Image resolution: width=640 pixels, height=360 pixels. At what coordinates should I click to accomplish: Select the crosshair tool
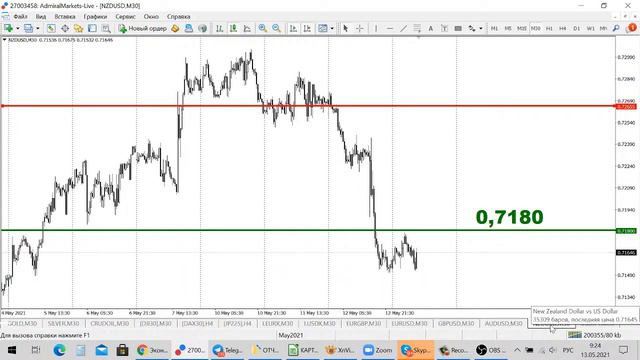click(x=360, y=28)
